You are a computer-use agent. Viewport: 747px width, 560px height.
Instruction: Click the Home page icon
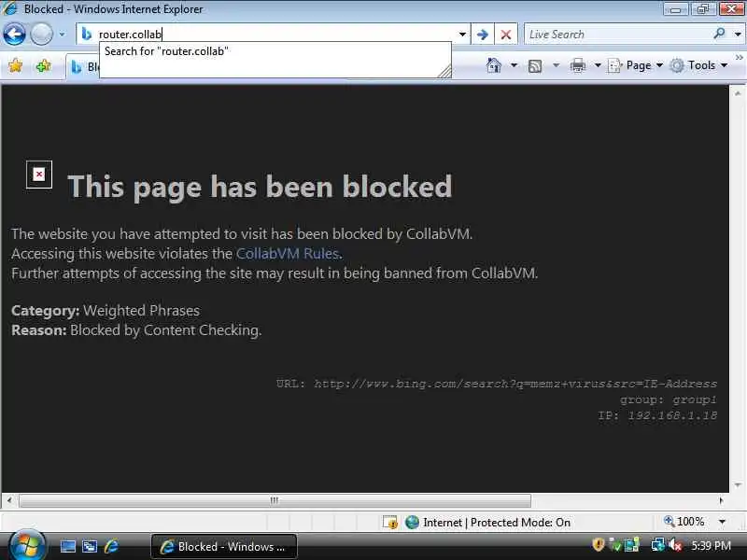494,65
